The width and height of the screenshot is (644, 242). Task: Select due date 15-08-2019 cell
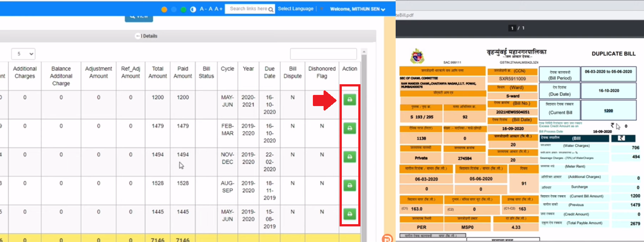tap(270, 219)
